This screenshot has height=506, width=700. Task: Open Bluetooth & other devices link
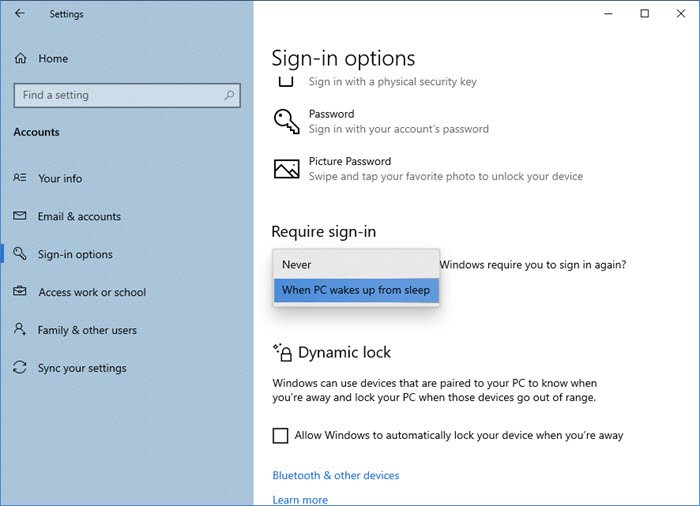335,475
